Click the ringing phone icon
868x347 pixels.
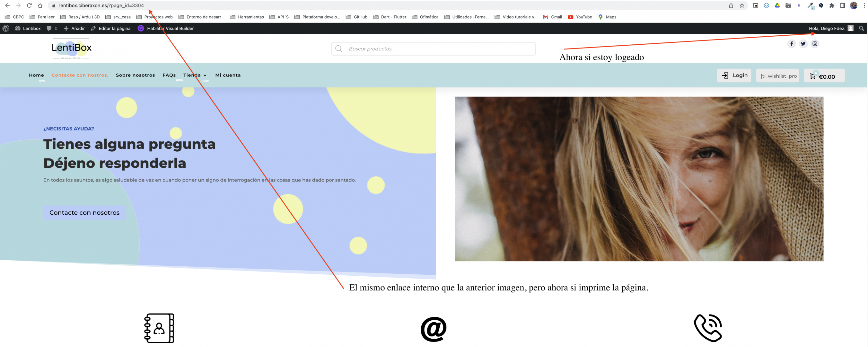tap(708, 328)
